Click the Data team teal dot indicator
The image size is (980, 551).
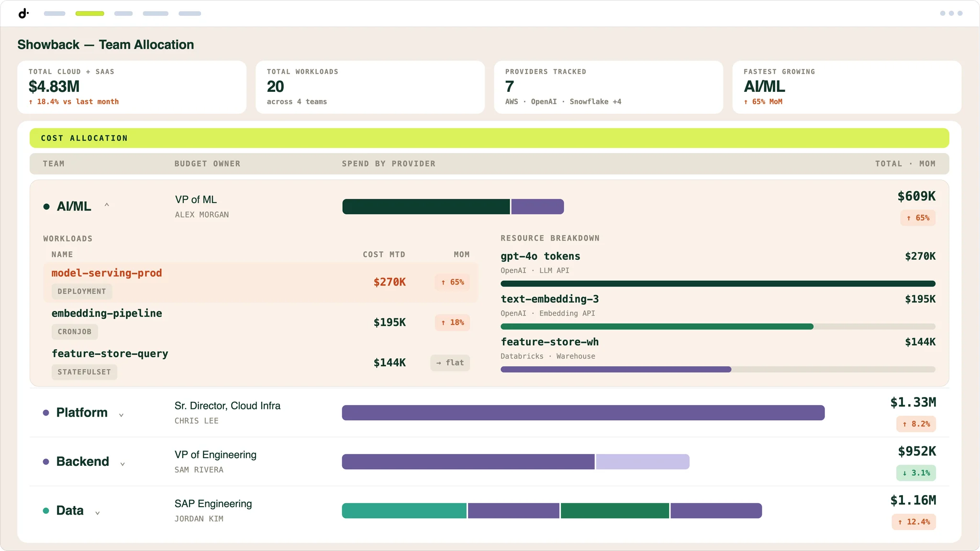46,511
